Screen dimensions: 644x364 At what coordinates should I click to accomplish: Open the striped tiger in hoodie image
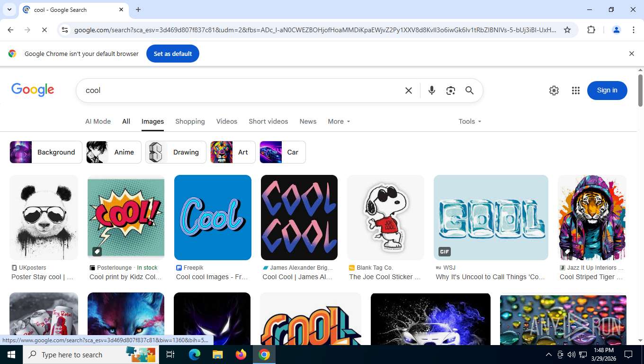pos(592,218)
